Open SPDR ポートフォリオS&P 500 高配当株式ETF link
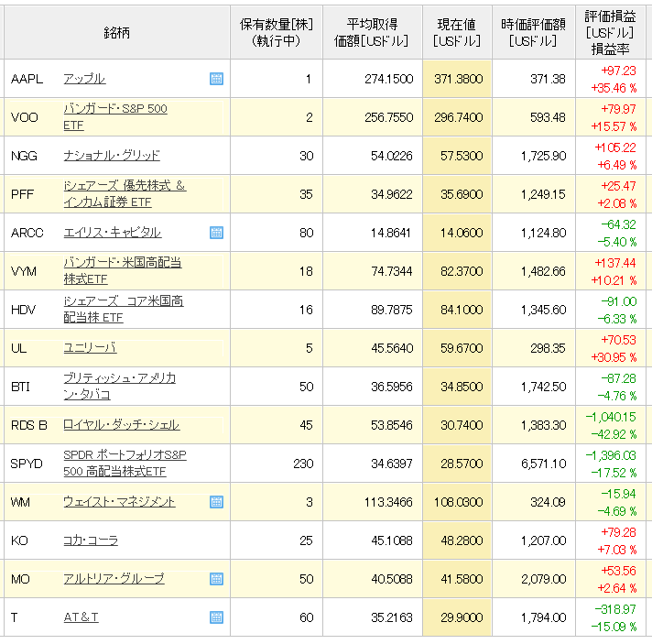This screenshot has height=644, width=652. (125, 463)
